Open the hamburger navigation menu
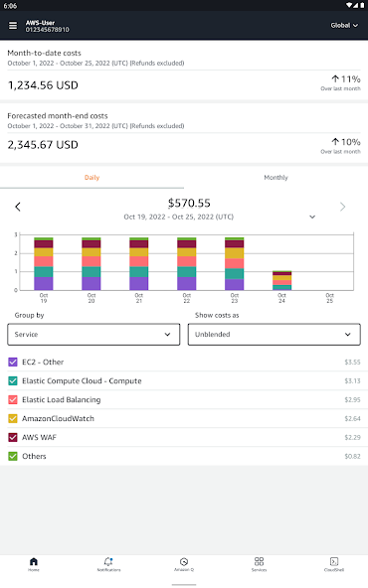This screenshot has width=368, height=588. coord(13,26)
